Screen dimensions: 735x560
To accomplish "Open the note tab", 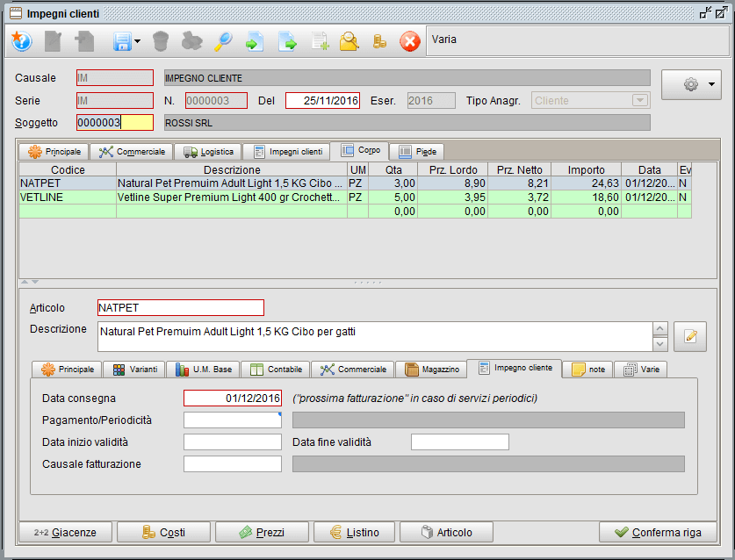I will click(588, 370).
